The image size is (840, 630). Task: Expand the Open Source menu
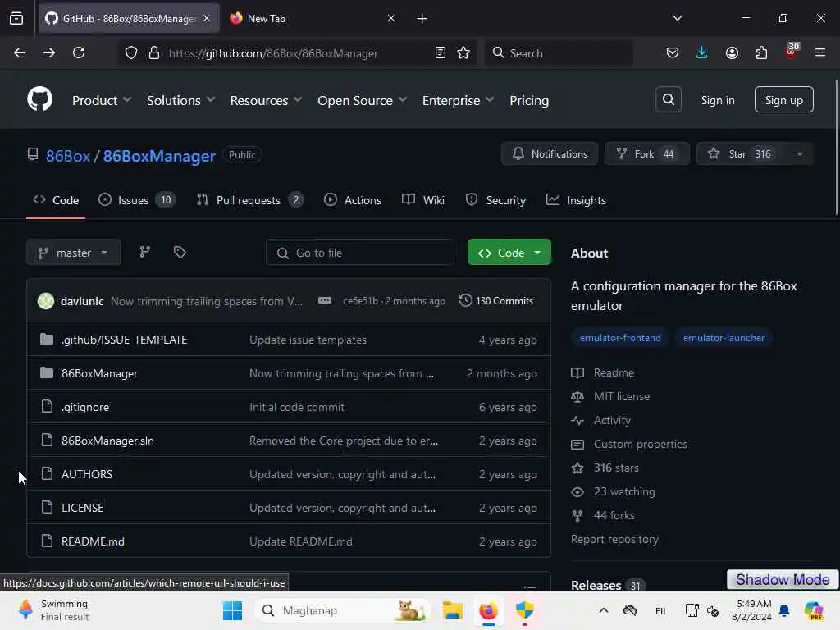point(362,100)
